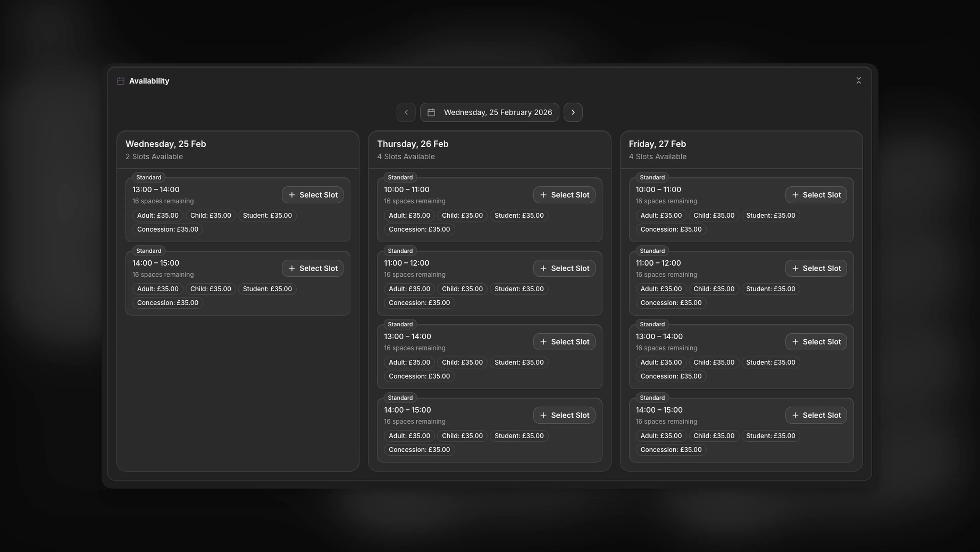980x552 pixels.
Task: Select Slot for Friday 11:00 – 12:00
Action: pos(816,268)
